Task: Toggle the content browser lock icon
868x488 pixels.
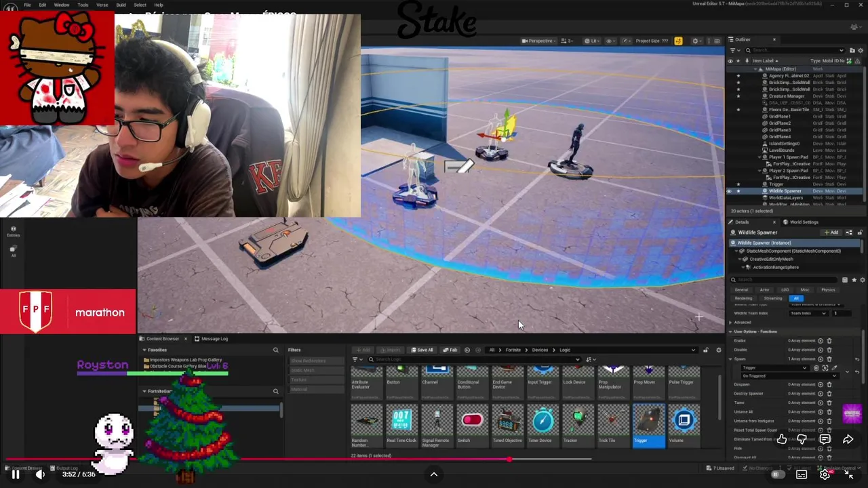Action: pos(706,350)
